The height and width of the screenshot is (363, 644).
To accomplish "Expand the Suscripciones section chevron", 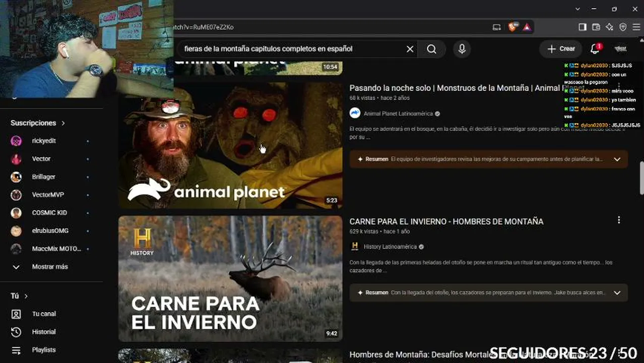I will [x=63, y=123].
